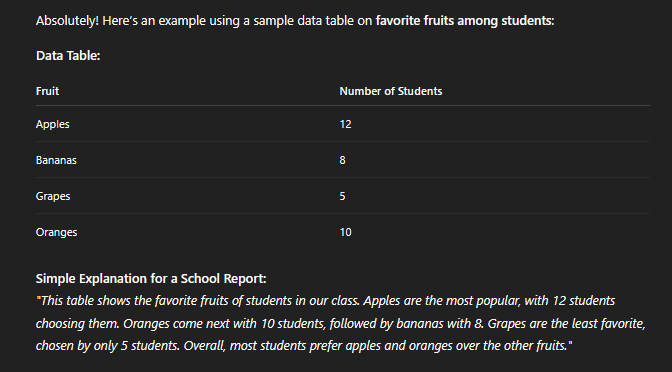Click bold text favorite fruits among students
This screenshot has height=372, width=672.
point(465,21)
